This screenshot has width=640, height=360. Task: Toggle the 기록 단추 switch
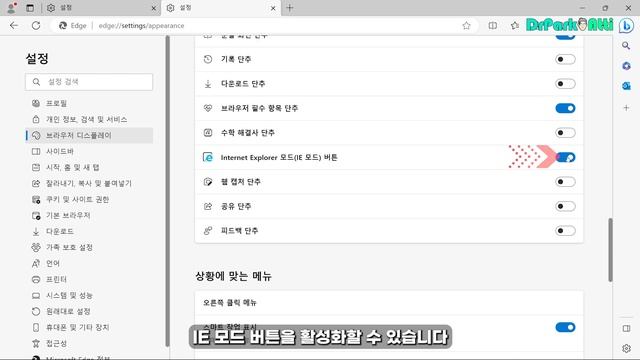(565, 59)
